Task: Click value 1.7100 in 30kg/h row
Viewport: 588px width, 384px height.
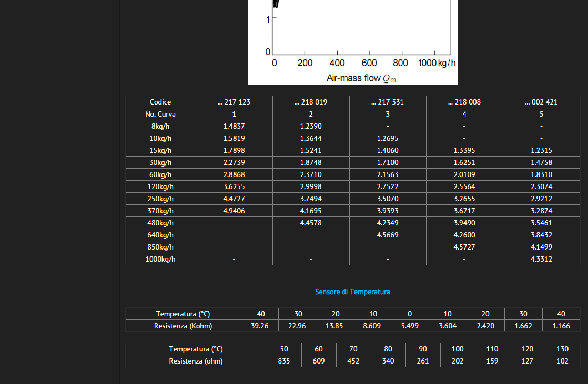Action: click(x=388, y=162)
